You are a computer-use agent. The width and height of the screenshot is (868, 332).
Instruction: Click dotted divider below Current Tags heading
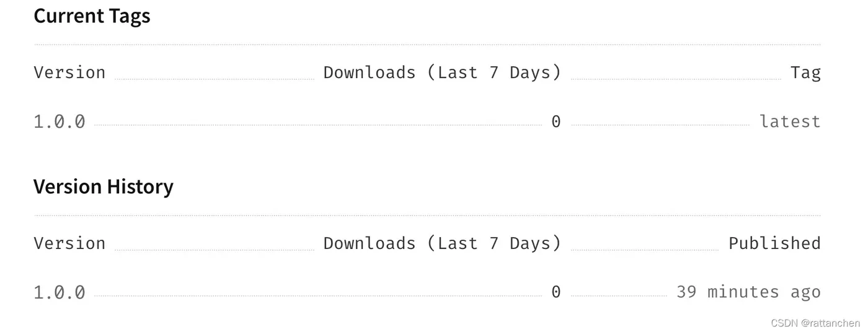click(428, 45)
